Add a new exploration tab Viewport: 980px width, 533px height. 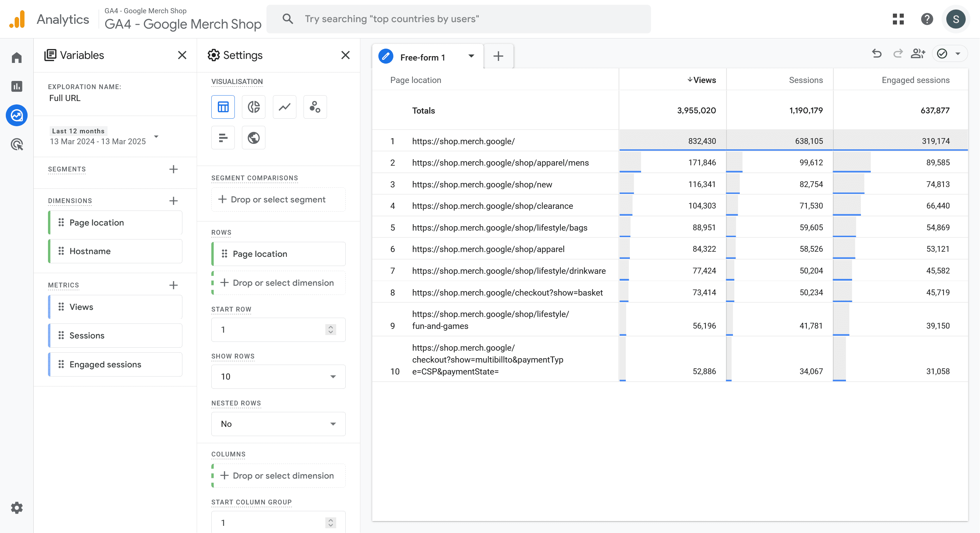click(x=499, y=57)
